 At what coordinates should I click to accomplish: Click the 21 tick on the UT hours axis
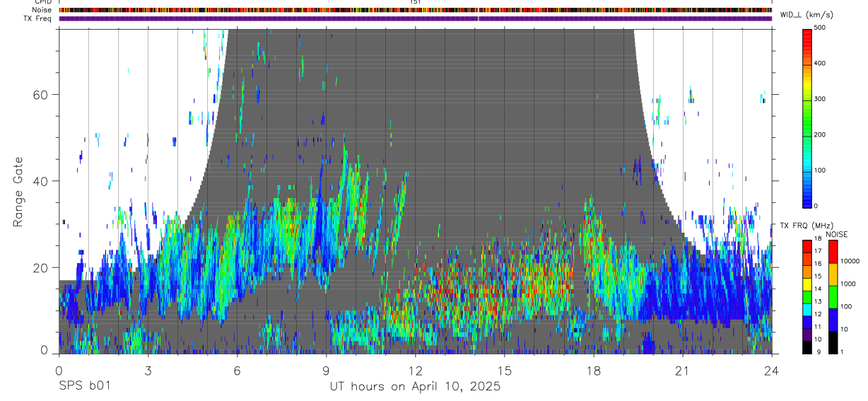pos(682,371)
